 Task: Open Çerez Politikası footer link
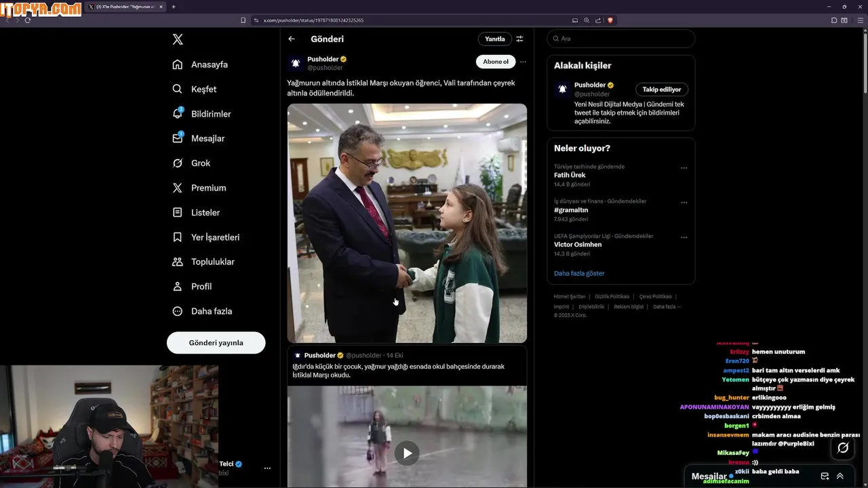(x=656, y=297)
